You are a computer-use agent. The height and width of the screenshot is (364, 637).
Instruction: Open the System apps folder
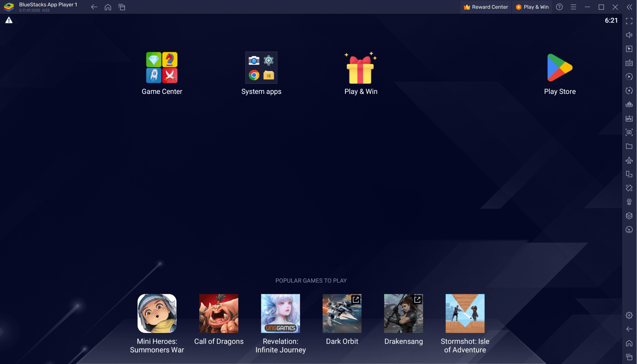(x=261, y=67)
